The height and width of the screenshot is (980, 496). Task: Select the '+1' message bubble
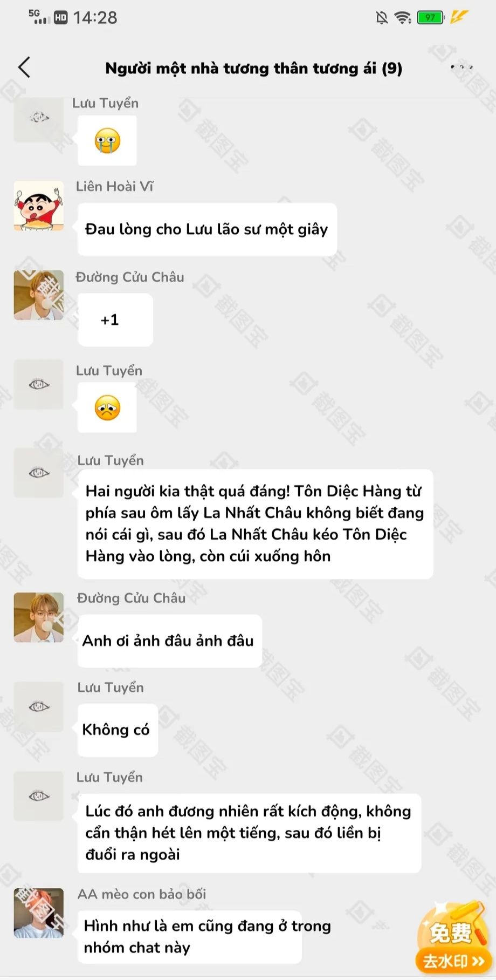115,319
